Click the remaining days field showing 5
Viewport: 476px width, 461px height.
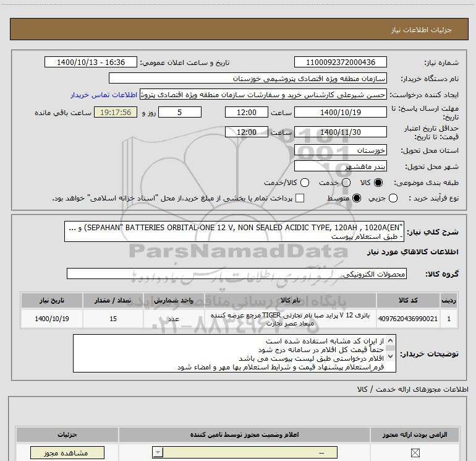pos(180,112)
